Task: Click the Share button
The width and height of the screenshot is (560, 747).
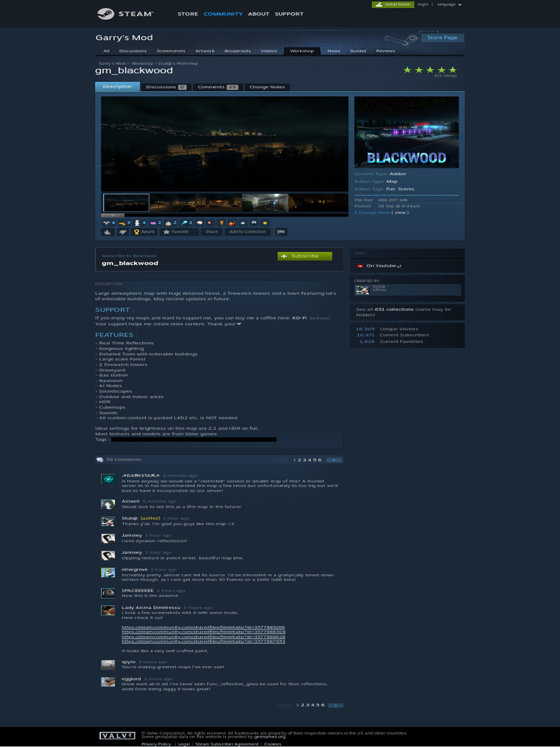Action: tap(211, 232)
